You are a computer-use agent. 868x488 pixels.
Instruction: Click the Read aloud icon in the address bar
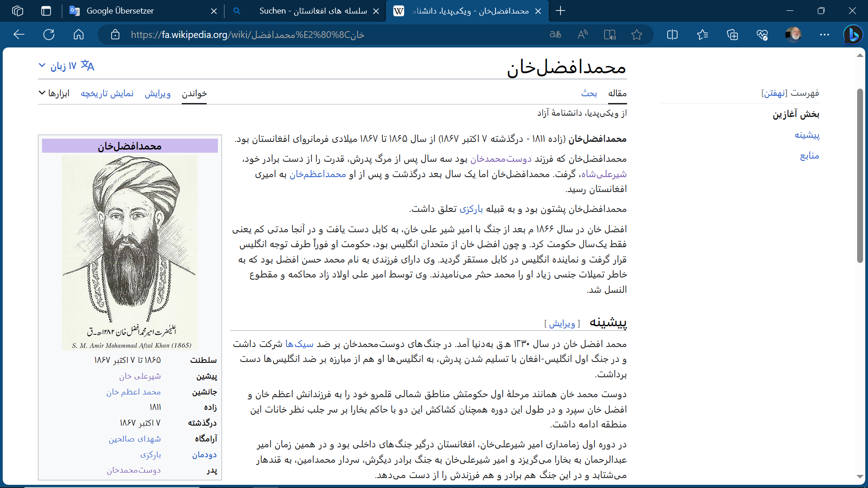coord(583,34)
